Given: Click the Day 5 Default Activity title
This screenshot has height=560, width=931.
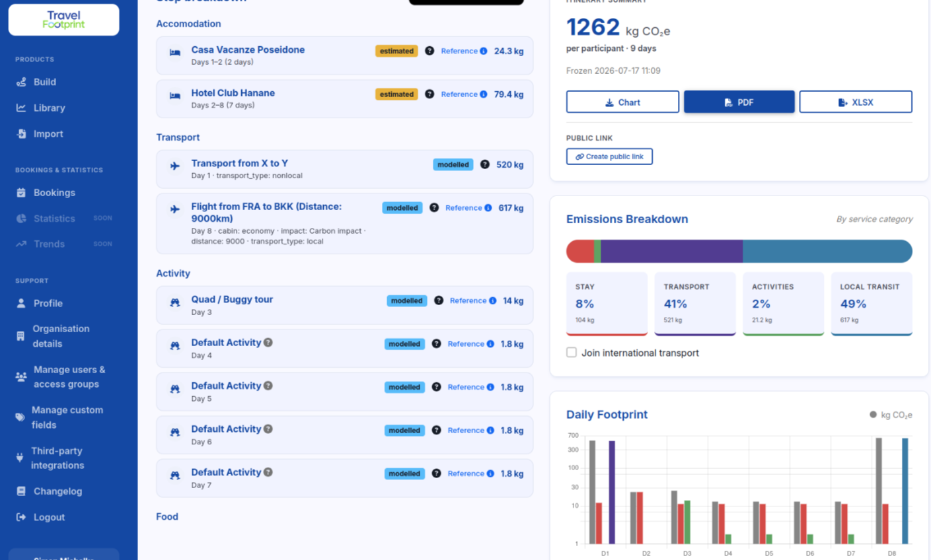Looking at the screenshot, I should point(226,386).
